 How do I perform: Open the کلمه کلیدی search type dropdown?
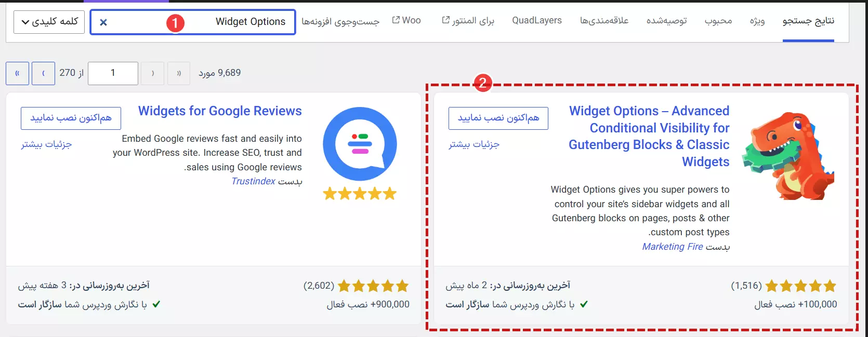point(49,22)
